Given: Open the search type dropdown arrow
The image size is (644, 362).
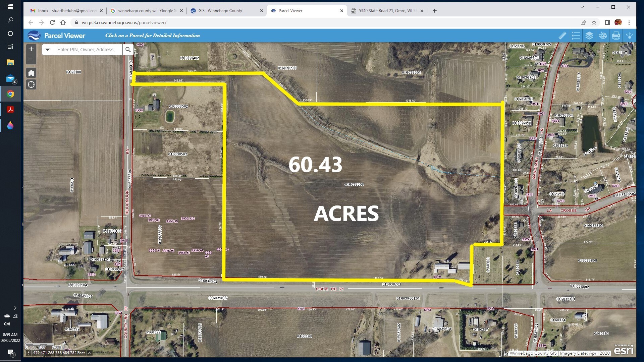Looking at the screenshot, I should pyautogui.click(x=47, y=49).
